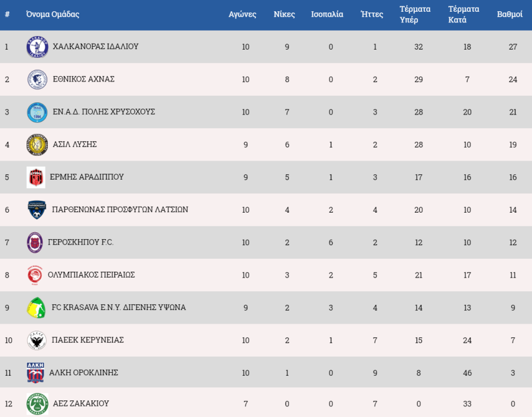Screen dimensions: 532x417
Task: Select the 21 points cell for ΠΟΛΗΣ ΧΡΥΣΟΧΟΥΣ
Action: coord(512,112)
